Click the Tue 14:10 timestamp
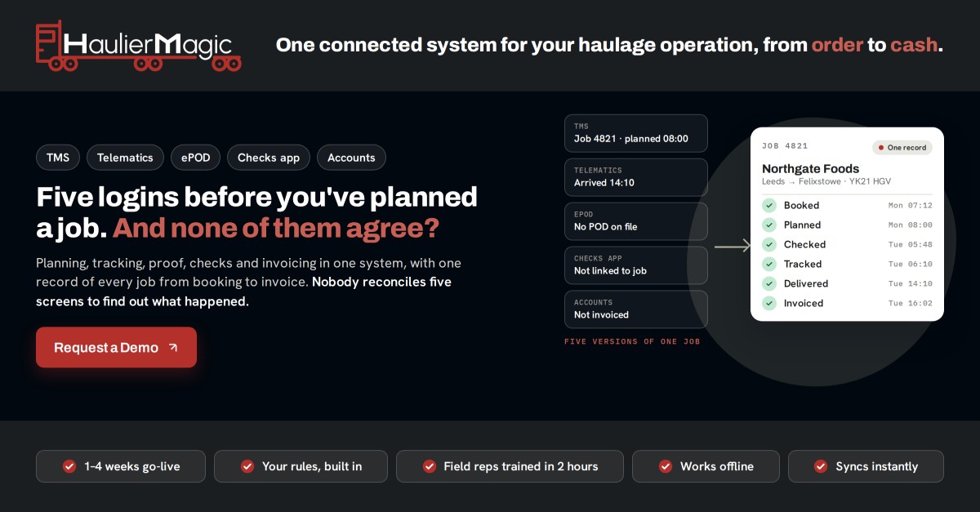This screenshot has width=980, height=512. [910, 284]
